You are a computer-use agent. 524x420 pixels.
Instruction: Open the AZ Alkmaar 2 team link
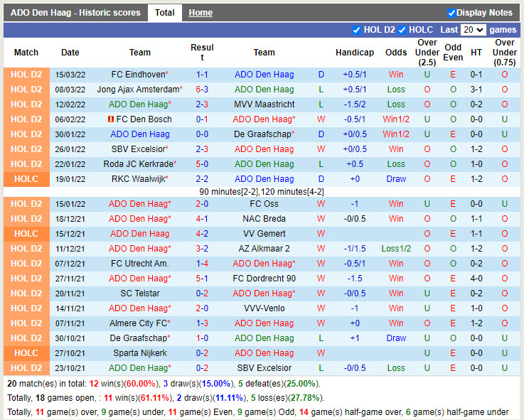point(264,249)
